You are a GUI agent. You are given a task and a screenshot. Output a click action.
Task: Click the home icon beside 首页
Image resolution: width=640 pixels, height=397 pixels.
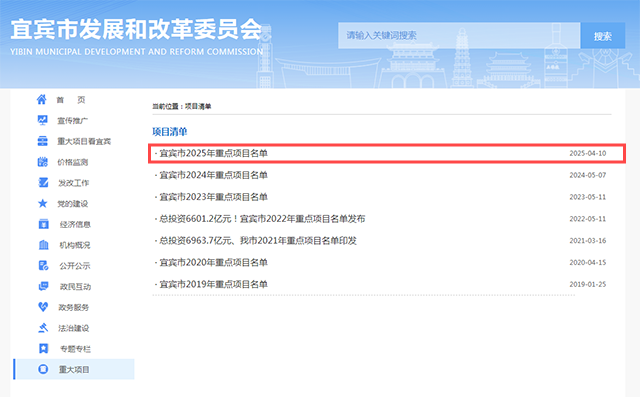(42, 99)
